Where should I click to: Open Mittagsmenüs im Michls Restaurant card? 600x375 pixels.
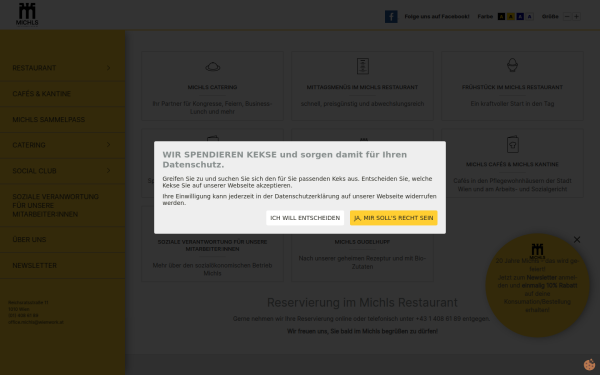pyautogui.click(x=362, y=87)
